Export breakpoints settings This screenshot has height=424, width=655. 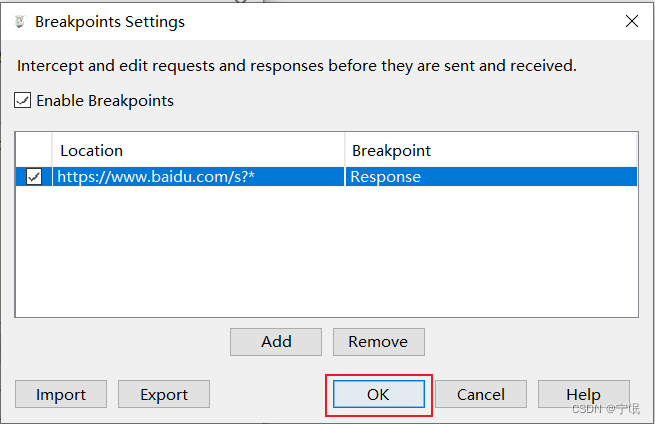164,394
